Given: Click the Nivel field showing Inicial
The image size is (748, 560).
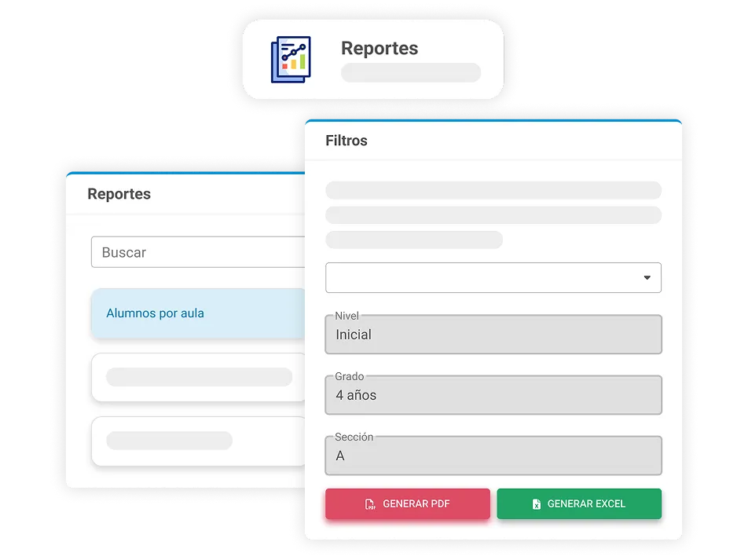Looking at the screenshot, I should tap(493, 335).
